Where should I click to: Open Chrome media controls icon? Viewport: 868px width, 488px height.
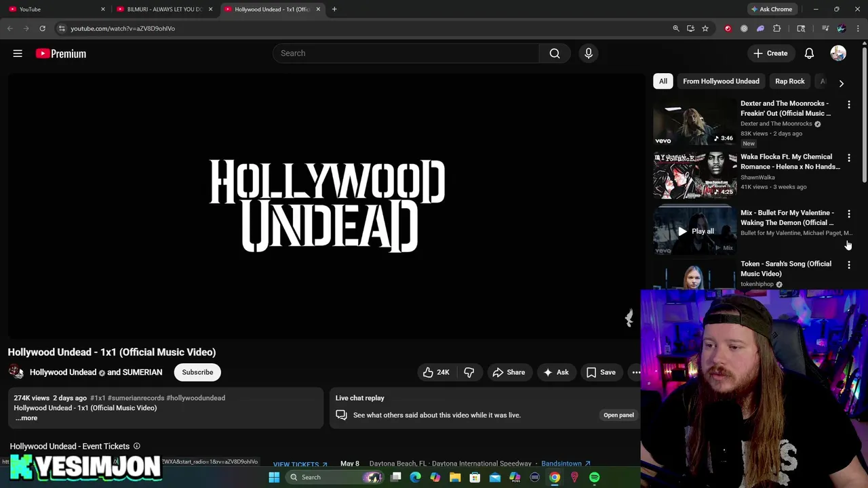[x=825, y=28]
